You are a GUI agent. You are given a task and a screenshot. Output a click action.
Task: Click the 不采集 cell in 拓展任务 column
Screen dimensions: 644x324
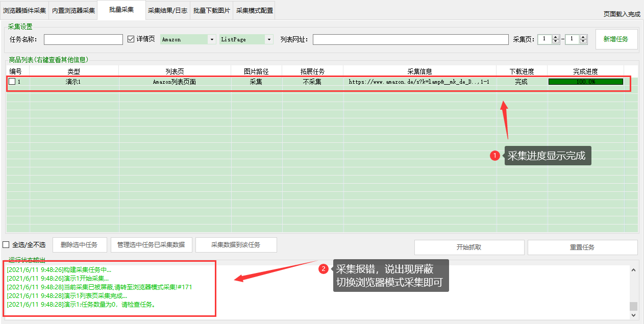[x=312, y=82]
